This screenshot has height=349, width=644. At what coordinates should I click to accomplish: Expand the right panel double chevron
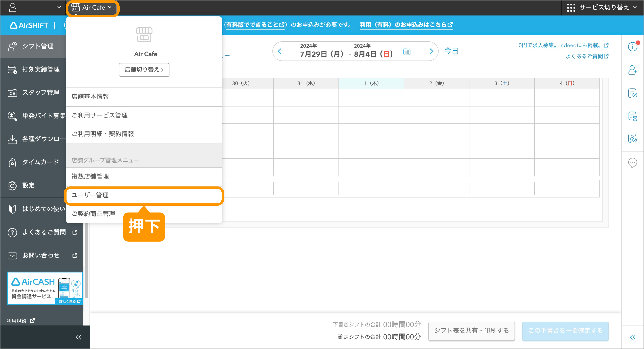click(x=633, y=338)
